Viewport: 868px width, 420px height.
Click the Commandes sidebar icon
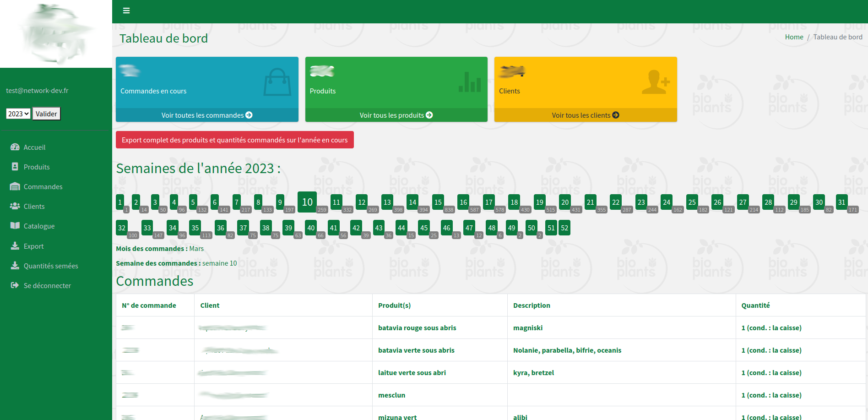point(15,186)
